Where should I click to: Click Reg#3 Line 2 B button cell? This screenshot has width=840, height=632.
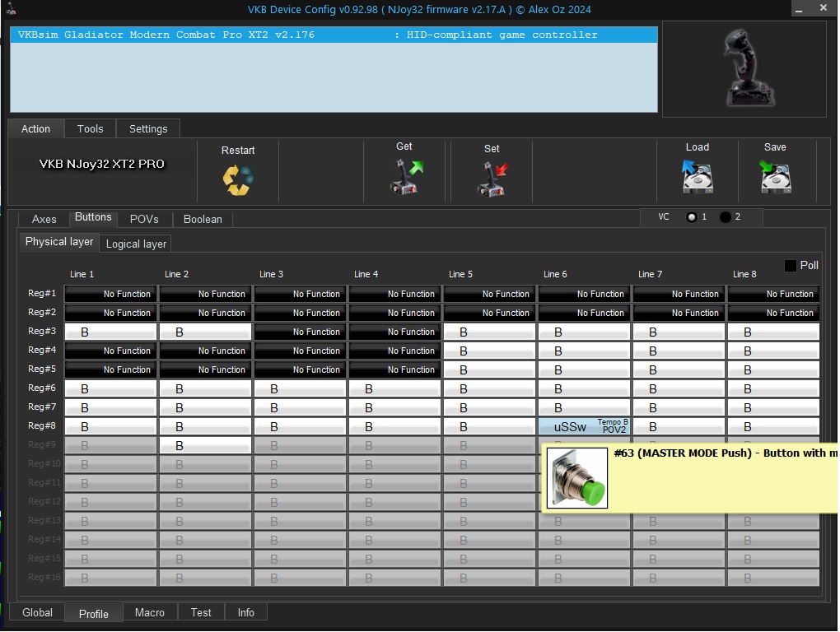point(205,332)
